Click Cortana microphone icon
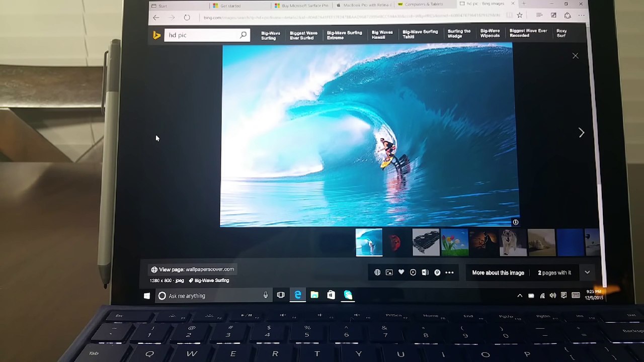This screenshot has width=644, height=362. point(266,296)
